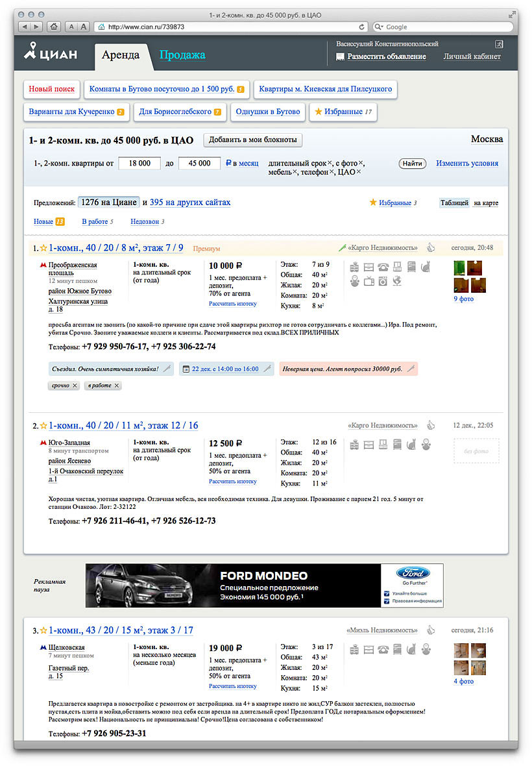This screenshot has width=532, height=766.
Task: Click the 45 000 maximum price field
Action: tap(199, 163)
